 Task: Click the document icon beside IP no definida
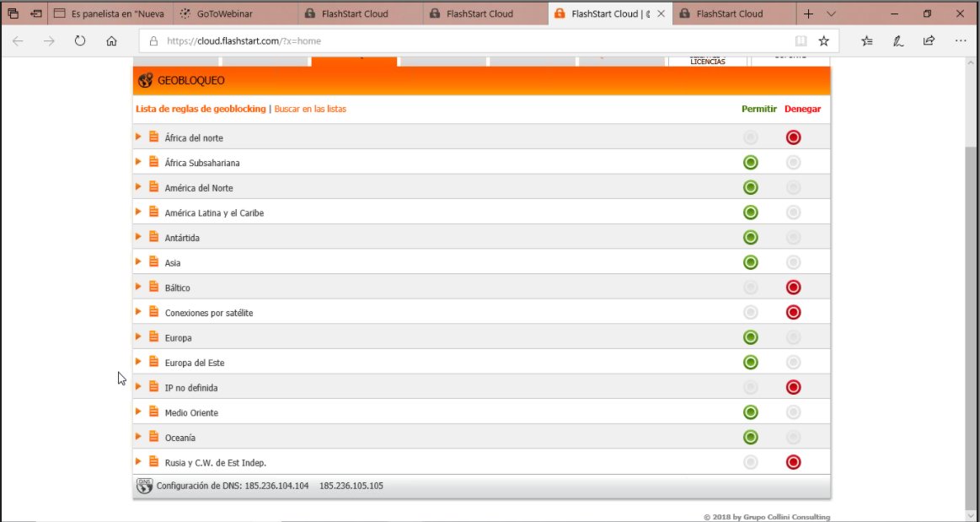tap(153, 387)
